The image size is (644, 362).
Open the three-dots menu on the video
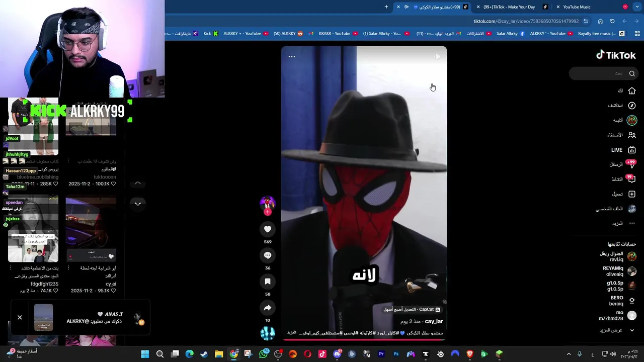coord(292,57)
